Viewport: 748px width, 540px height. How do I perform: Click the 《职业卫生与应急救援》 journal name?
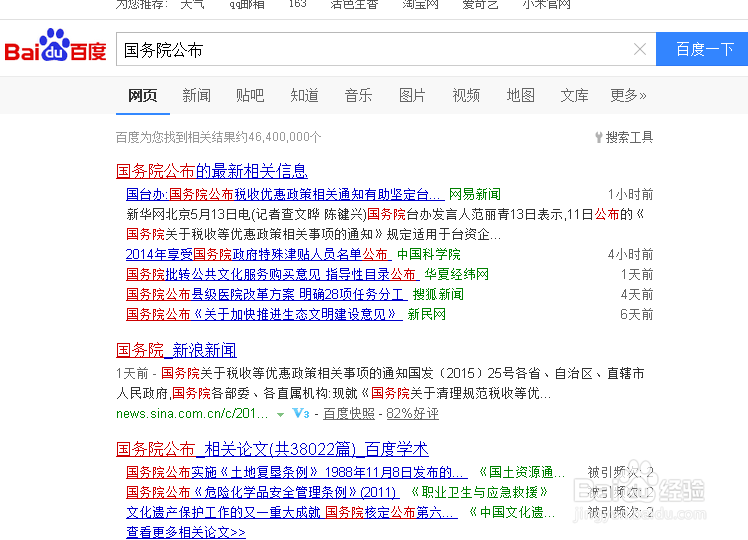click(478, 492)
